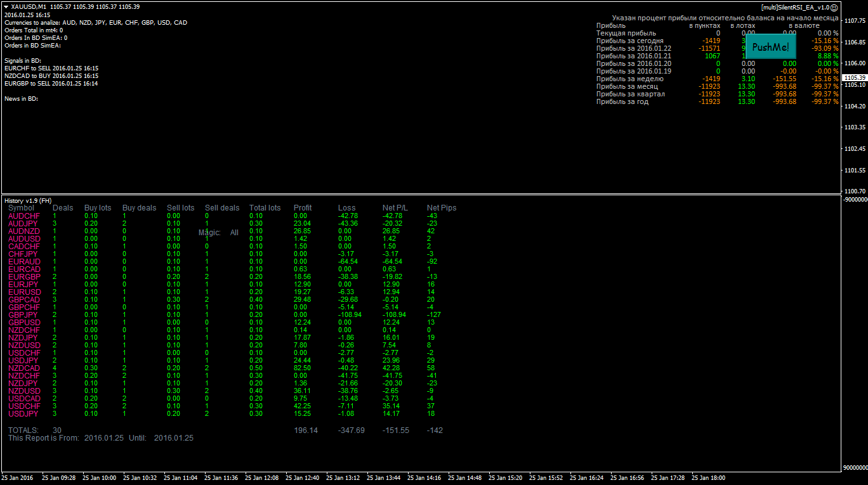Click the Deals column header
This screenshot has height=485, width=868.
point(63,208)
